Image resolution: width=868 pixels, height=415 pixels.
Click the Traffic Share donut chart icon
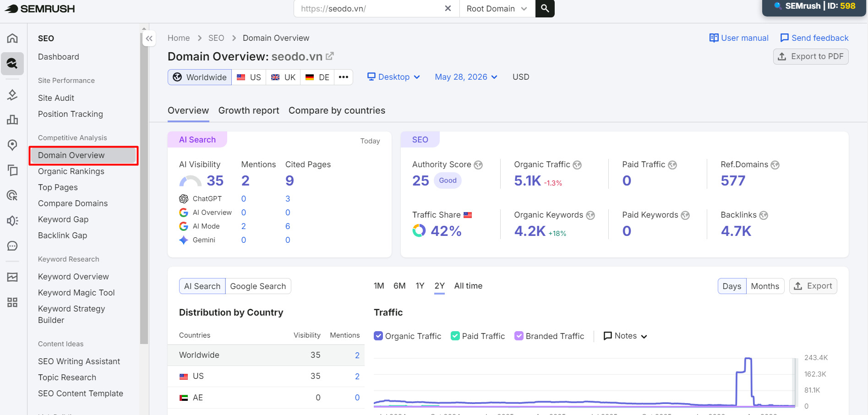[419, 230]
